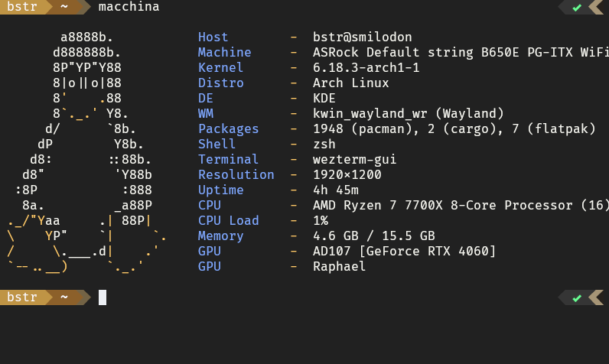Click the '1920×1200' resolution value
The image size is (609, 364).
pyautogui.click(x=347, y=174)
